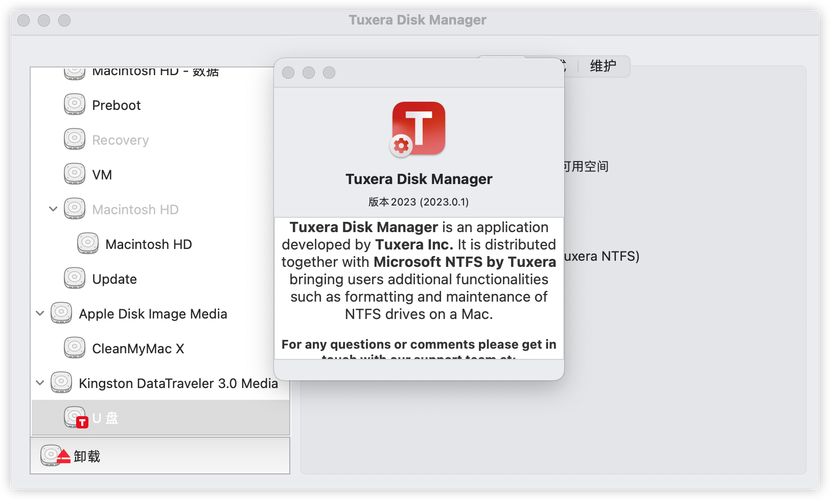Click the disk icon of the child Macintosh HD volume
830x500 pixels.
click(88, 243)
